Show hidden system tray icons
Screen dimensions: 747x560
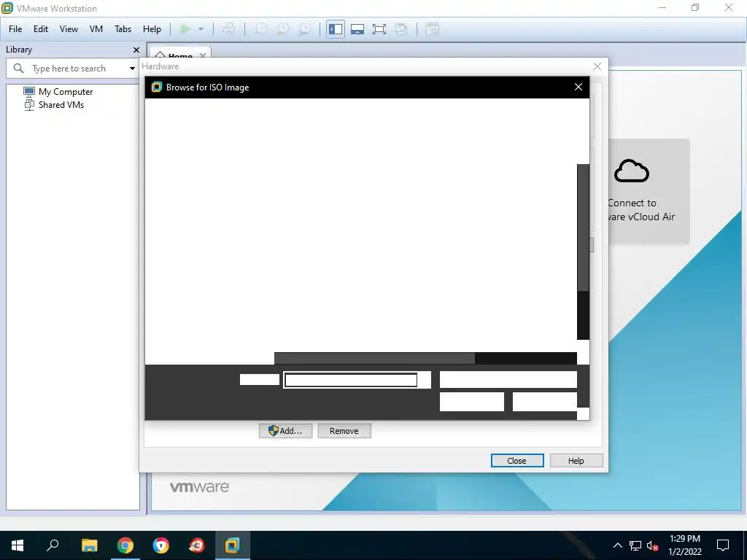coord(617,545)
